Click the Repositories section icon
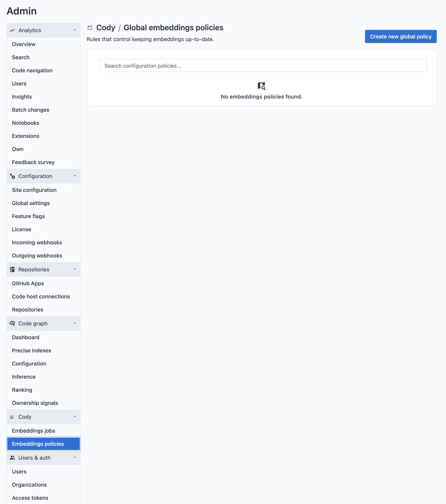The height and width of the screenshot is (504, 446). (12, 270)
